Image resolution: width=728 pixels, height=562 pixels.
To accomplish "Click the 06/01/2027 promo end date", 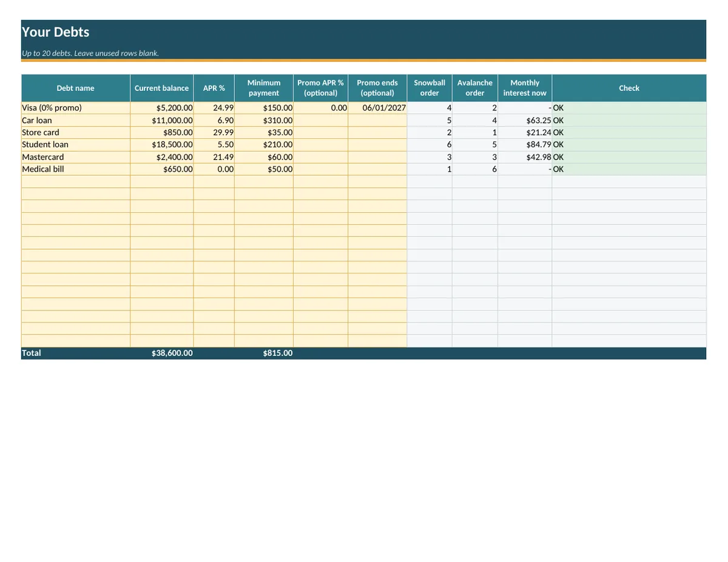I will point(377,108).
